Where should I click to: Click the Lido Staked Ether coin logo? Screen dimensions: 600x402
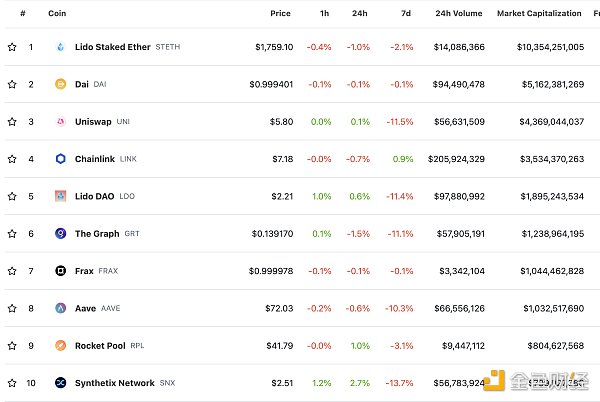pyautogui.click(x=60, y=47)
